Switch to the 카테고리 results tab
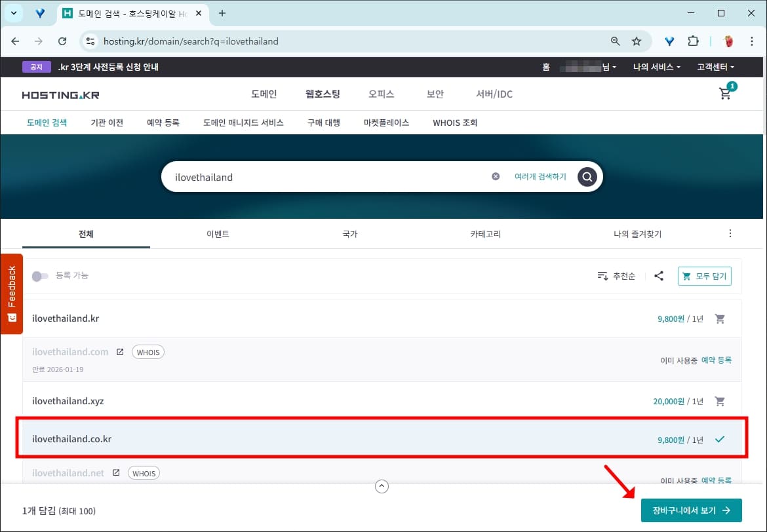 485,234
